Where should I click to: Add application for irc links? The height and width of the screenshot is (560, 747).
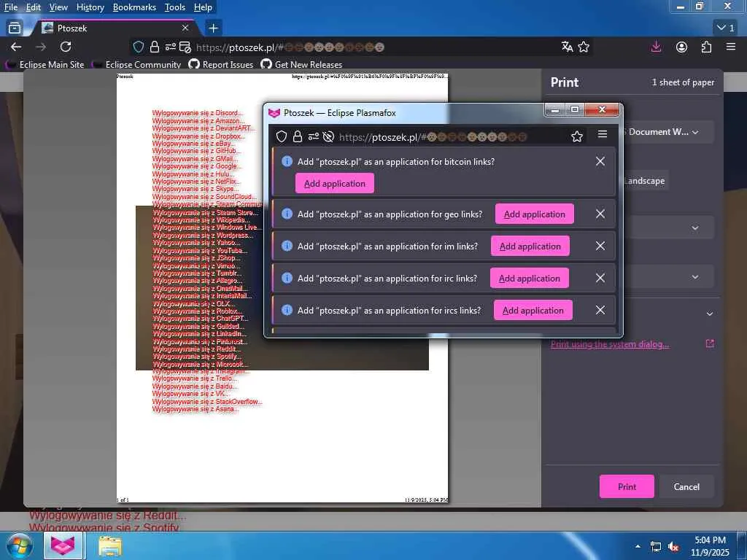point(530,278)
